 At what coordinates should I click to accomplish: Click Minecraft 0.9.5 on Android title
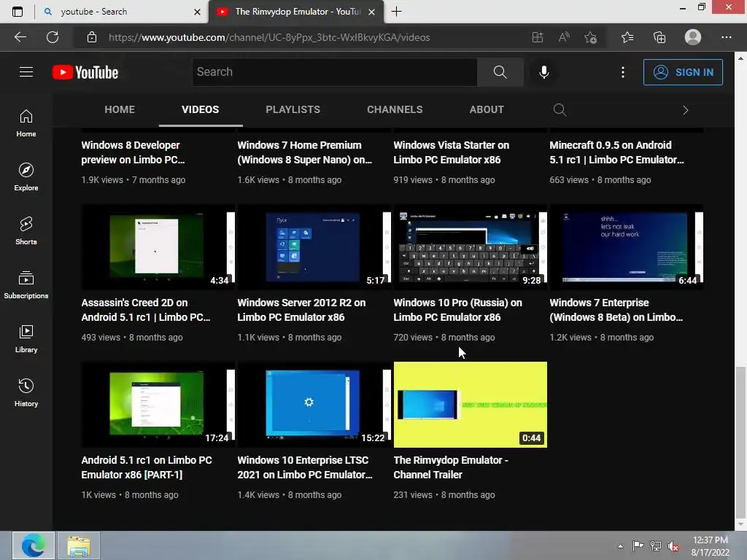click(617, 152)
